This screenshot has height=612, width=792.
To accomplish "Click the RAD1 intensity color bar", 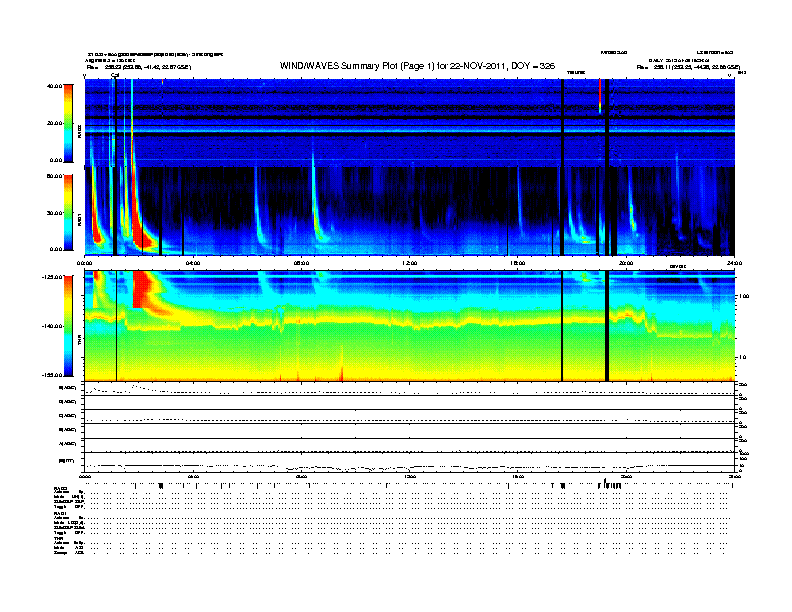I will [x=68, y=213].
